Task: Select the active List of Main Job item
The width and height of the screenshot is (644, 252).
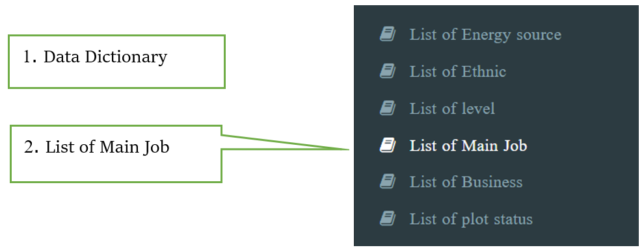Action: [x=468, y=145]
